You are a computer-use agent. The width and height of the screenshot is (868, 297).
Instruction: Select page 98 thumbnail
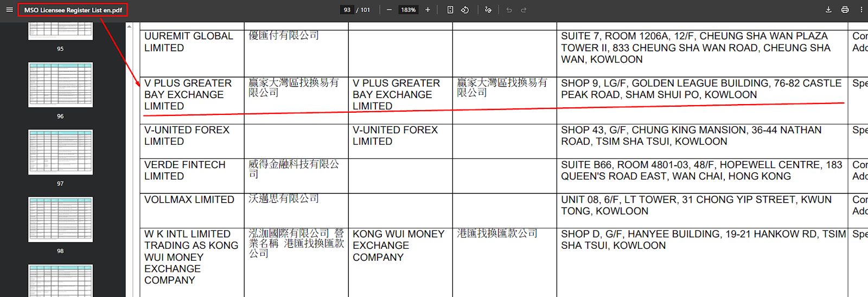[60, 219]
